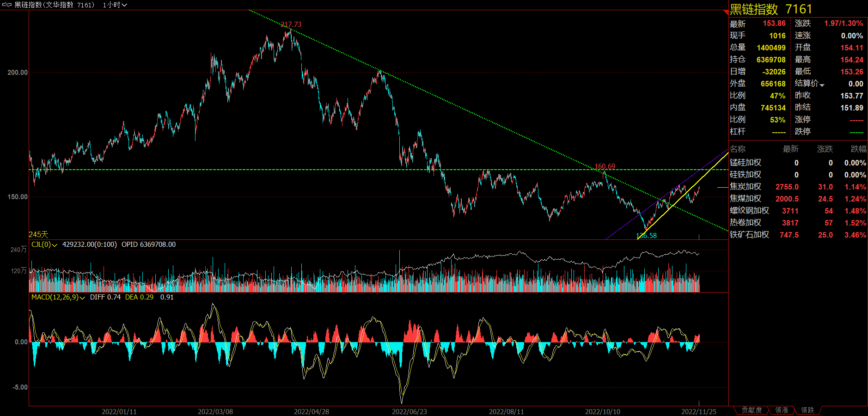This screenshot has height=416, width=868.
Task: Click the 外盘 value 656168
Action: coord(773,84)
